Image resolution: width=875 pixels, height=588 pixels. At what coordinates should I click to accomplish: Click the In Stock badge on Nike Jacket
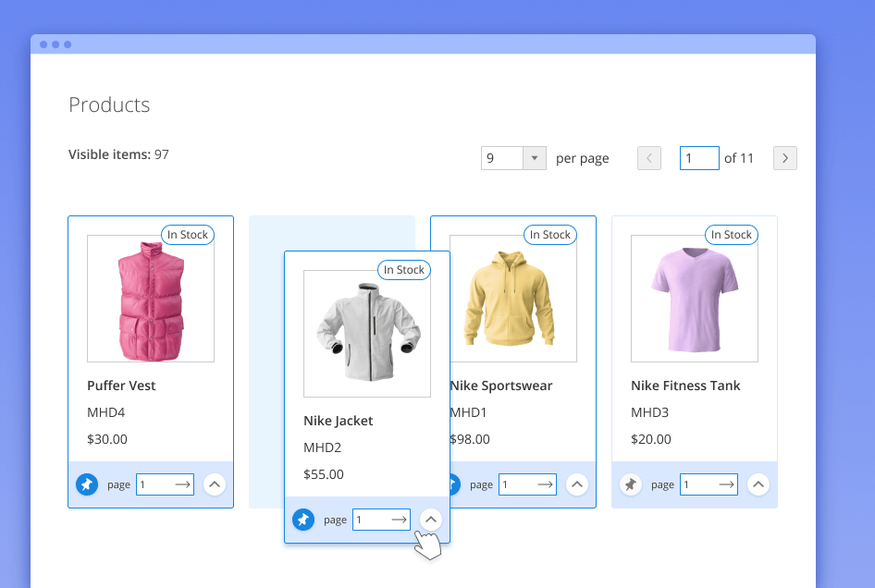(x=404, y=269)
